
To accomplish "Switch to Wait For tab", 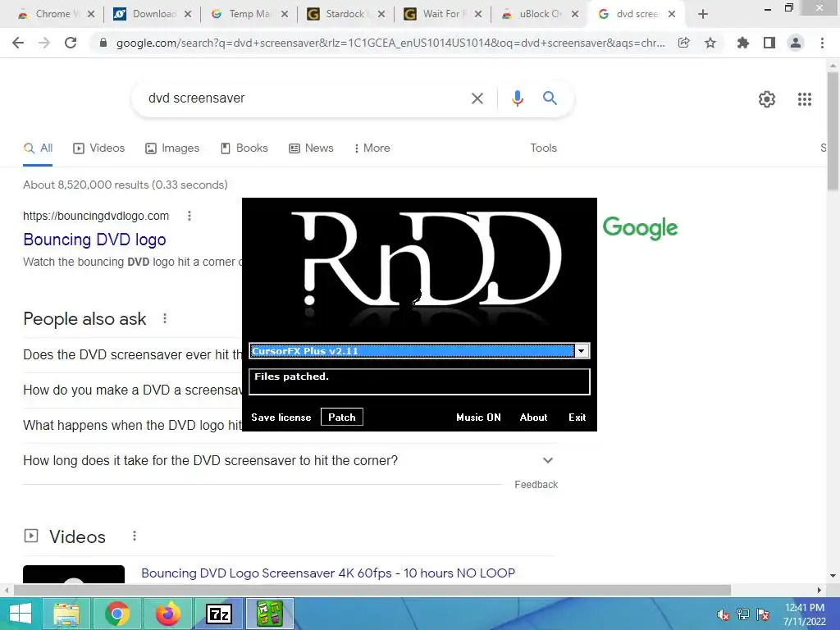I will click(442, 14).
